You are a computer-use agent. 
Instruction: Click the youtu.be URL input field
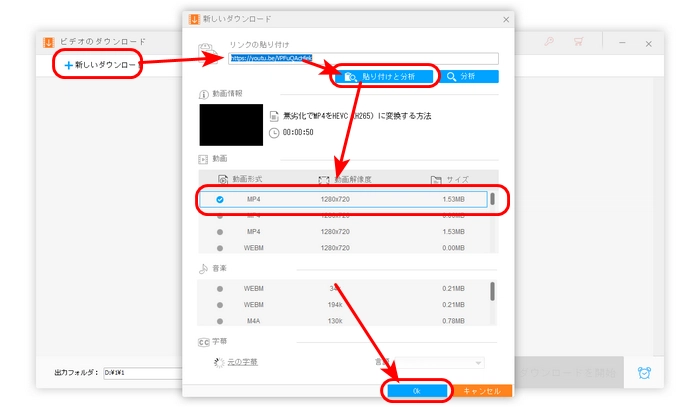(360, 59)
